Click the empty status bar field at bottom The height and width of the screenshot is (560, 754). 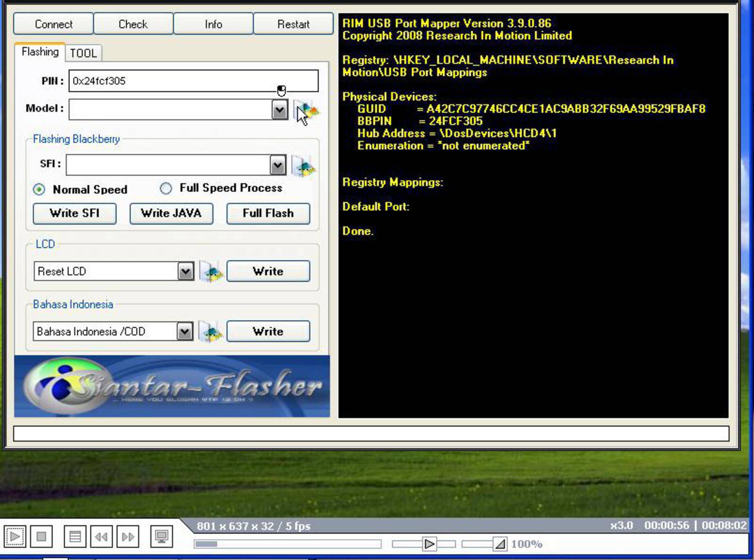click(371, 433)
